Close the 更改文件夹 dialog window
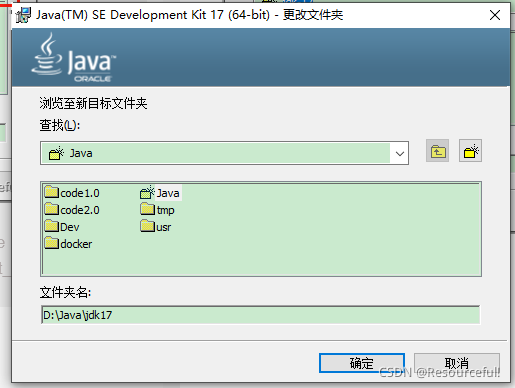Viewport: 515px width, 388px height. tap(495, 15)
